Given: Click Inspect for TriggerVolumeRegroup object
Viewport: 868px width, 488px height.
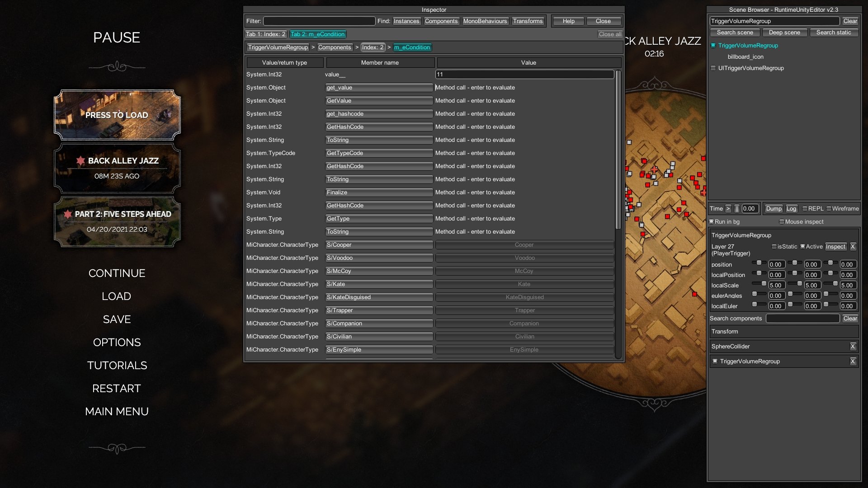Looking at the screenshot, I should click(x=835, y=246).
